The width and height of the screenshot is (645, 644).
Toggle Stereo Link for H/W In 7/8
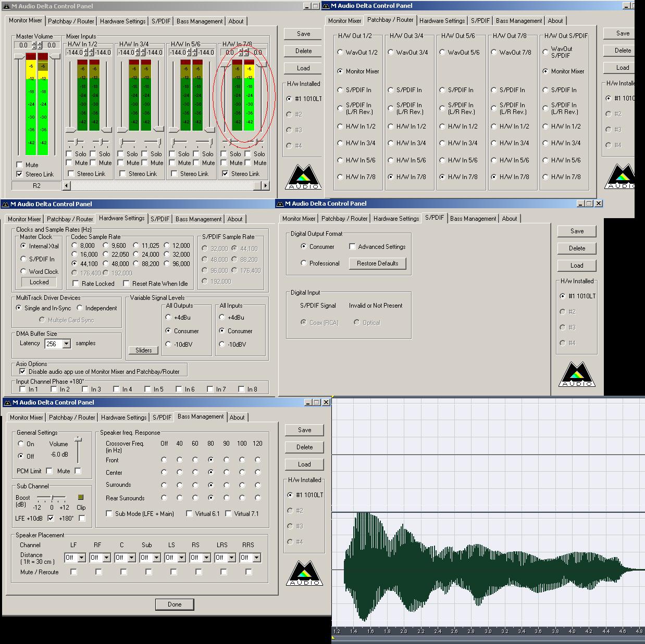(x=225, y=174)
